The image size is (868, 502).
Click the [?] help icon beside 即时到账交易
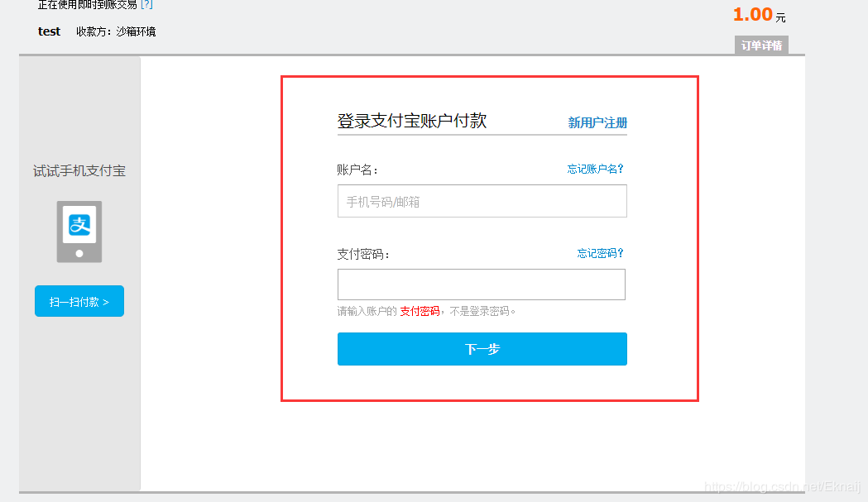(147, 5)
